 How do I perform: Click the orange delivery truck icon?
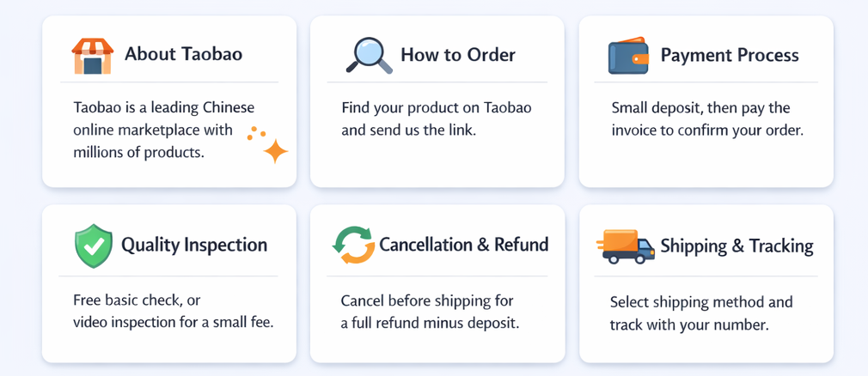click(625, 246)
